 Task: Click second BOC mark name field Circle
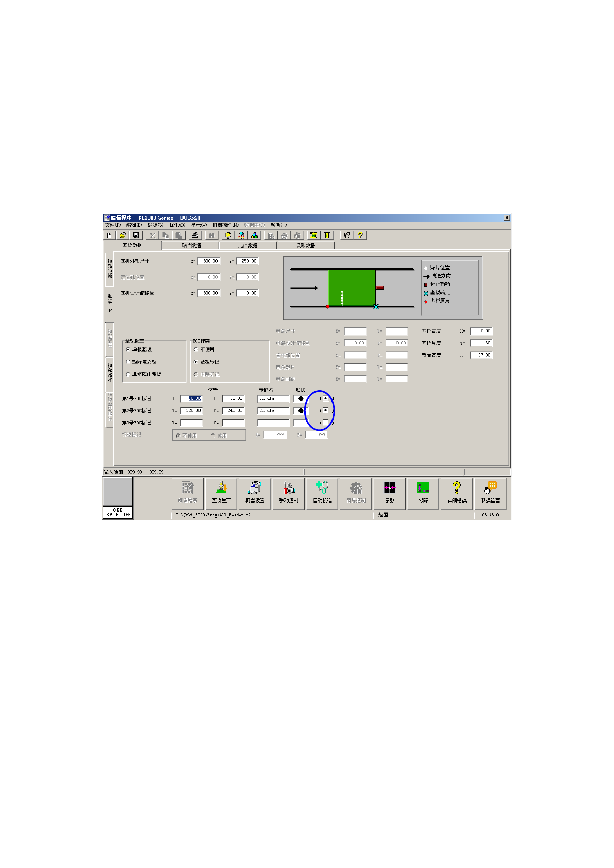tap(273, 410)
